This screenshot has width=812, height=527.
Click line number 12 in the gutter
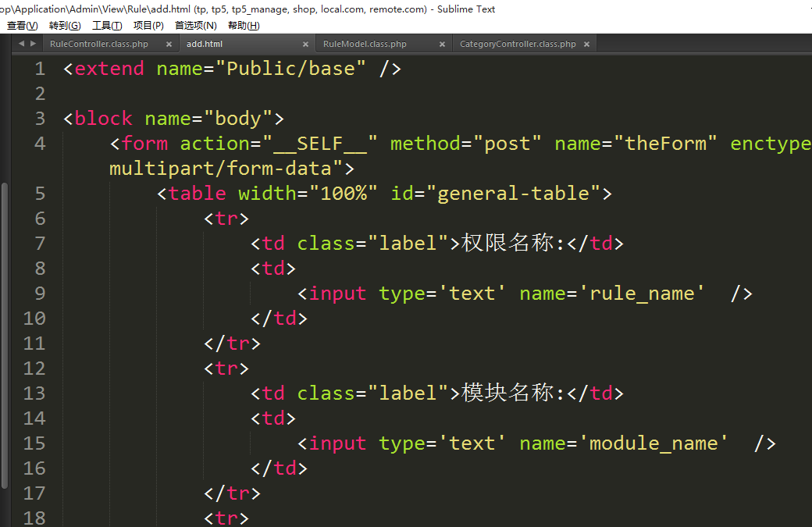pos(34,369)
